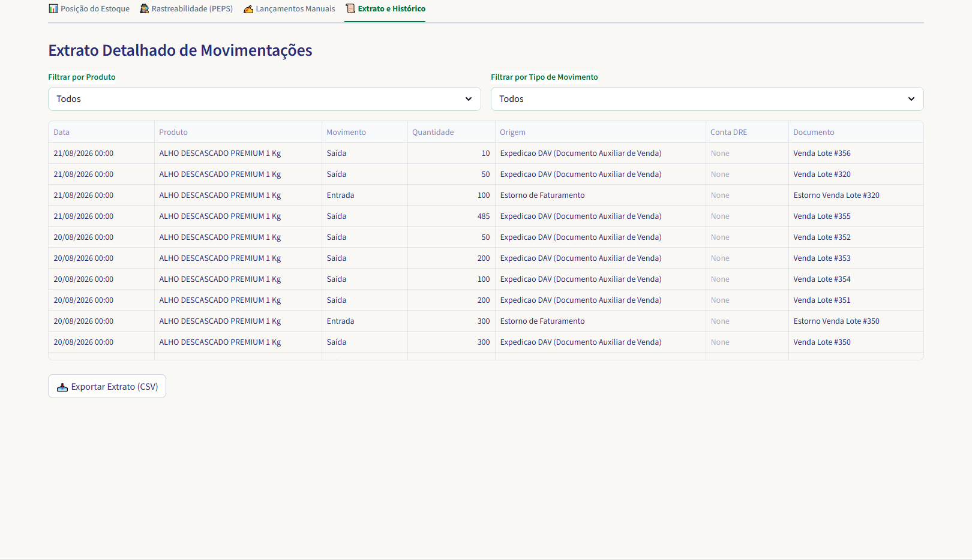The width and height of the screenshot is (972, 560).
Task: Click the download icon in Exportar Extrato
Action: [x=62, y=387]
